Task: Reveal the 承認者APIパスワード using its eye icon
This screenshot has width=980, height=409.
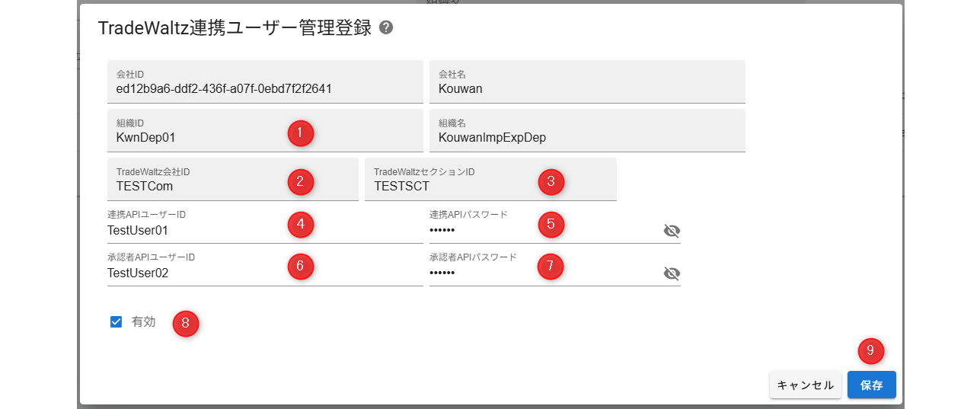Action: click(671, 273)
